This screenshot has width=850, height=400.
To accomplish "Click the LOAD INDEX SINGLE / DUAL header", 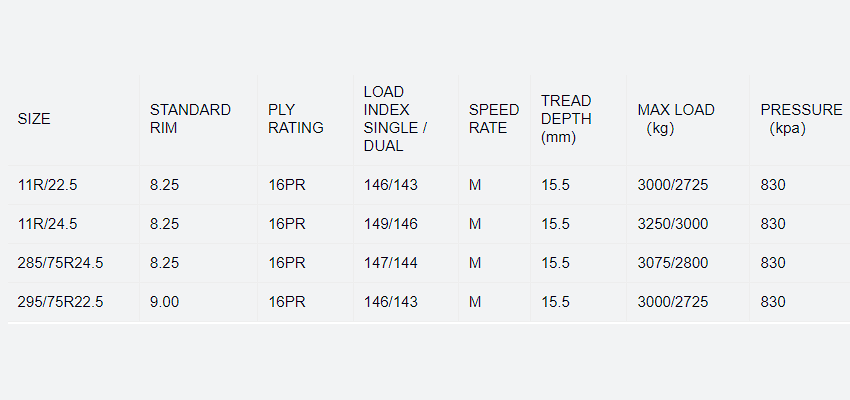I will click(x=395, y=119).
